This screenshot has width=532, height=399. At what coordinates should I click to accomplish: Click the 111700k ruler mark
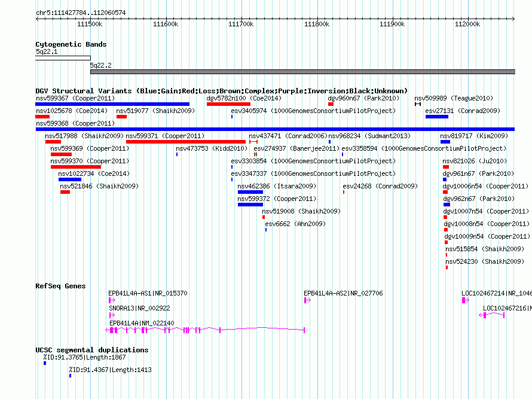point(241,24)
